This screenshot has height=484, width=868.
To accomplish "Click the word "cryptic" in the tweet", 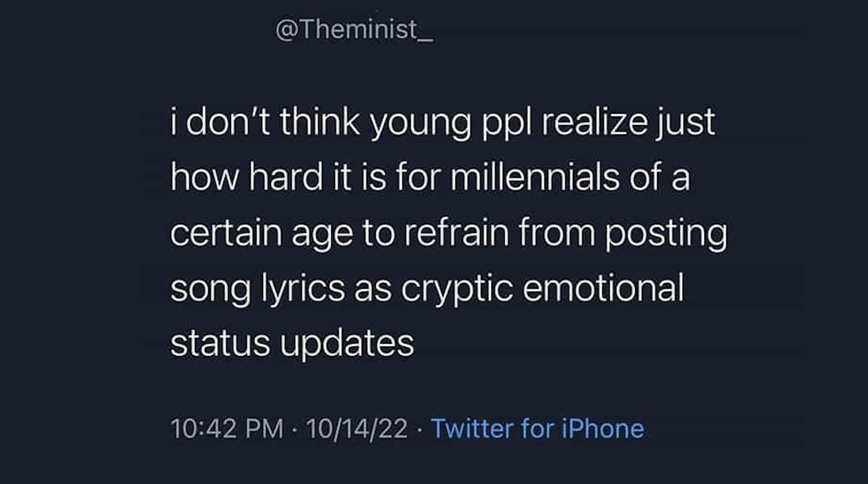I will tap(456, 289).
